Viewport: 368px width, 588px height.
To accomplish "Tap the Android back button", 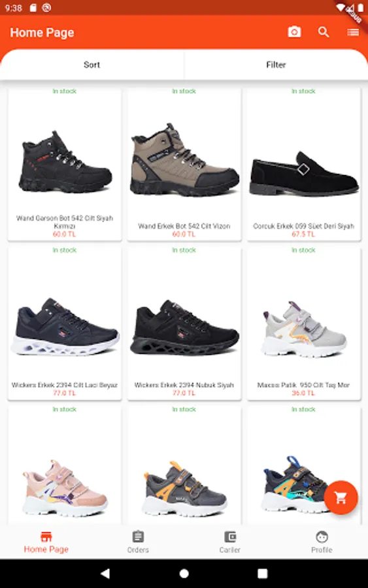I will (x=105, y=574).
